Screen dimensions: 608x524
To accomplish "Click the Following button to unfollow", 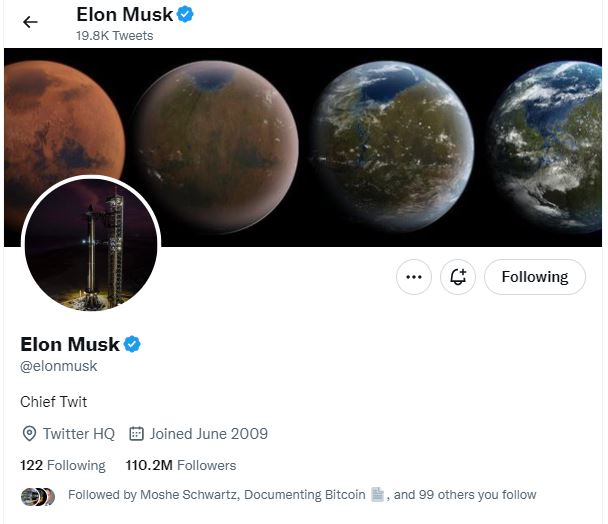I will point(534,277).
